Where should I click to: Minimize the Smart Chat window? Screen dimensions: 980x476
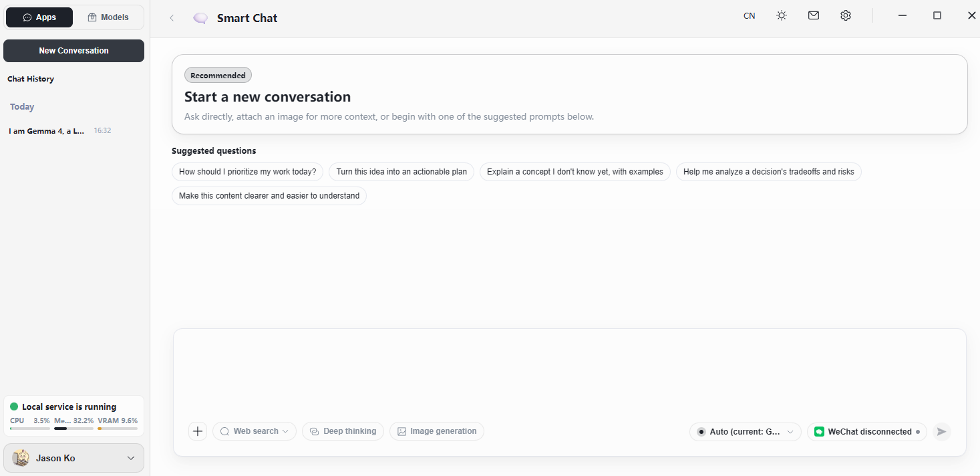point(903,15)
